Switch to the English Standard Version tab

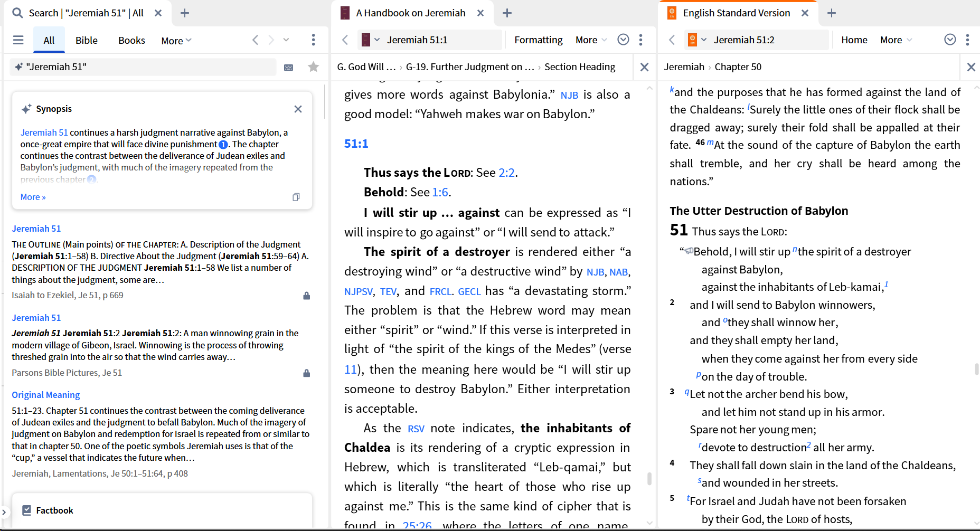coord(737,13)
